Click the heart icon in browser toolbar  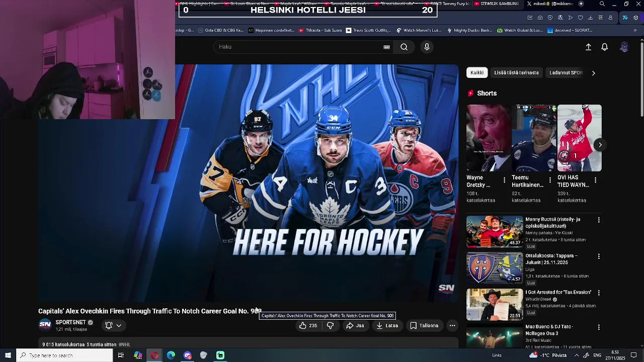click(x=580, y=18)
